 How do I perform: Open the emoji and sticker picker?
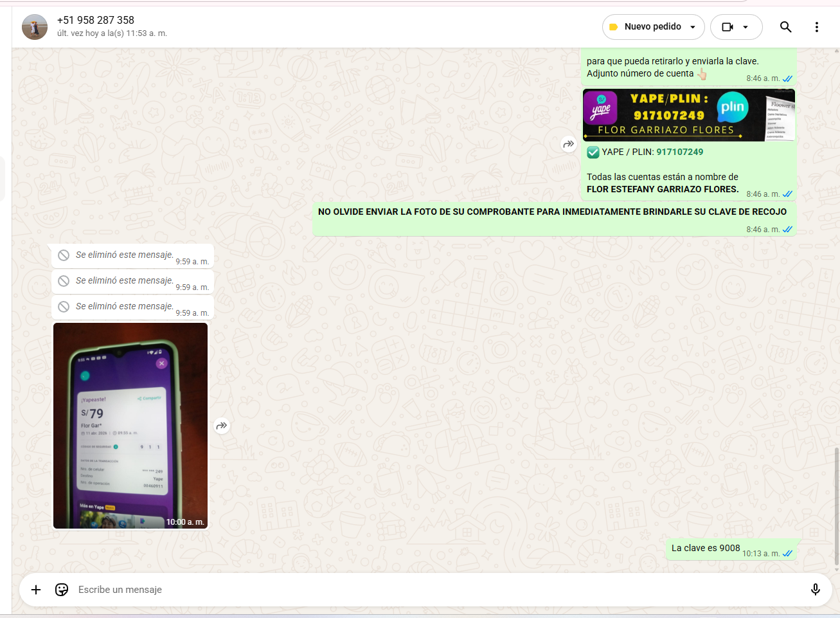coord(62,590)
